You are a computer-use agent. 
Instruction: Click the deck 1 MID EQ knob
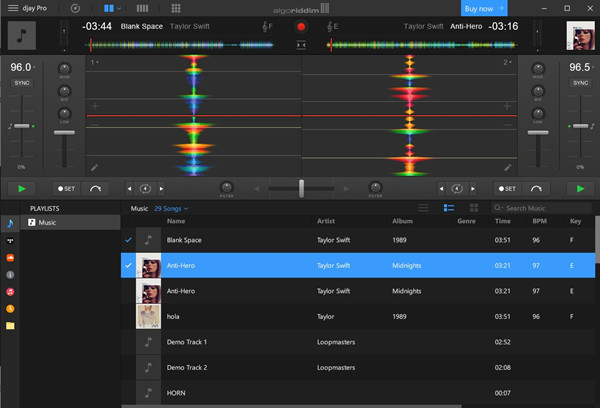(64, 91)
